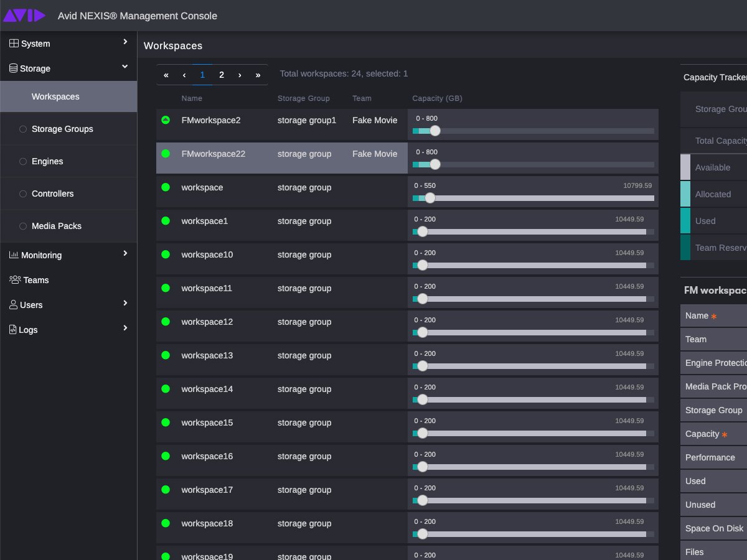Viewport: 747px width, 560px height.
Task: Go to next page of workspaces
Action: coord(240,75)
